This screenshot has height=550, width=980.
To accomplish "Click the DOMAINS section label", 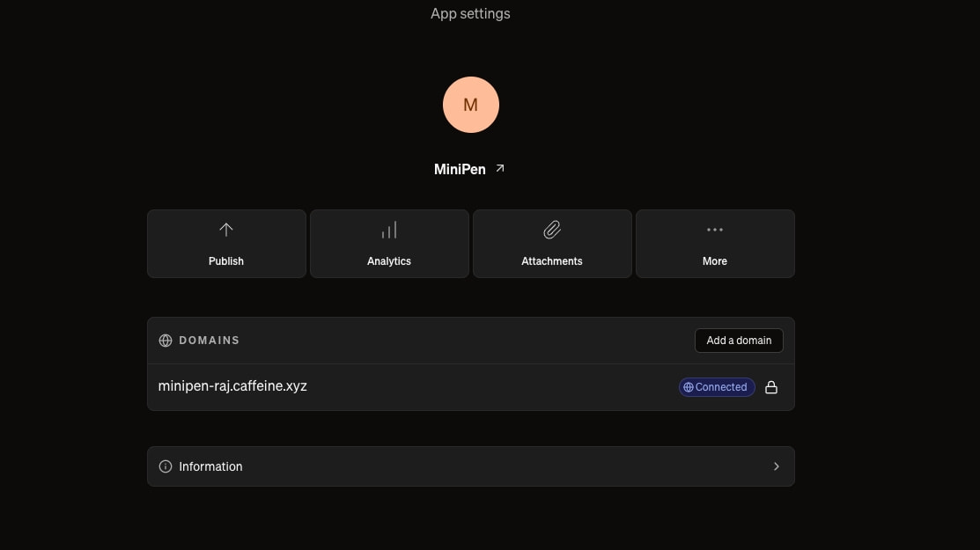I will click(210, 341).
